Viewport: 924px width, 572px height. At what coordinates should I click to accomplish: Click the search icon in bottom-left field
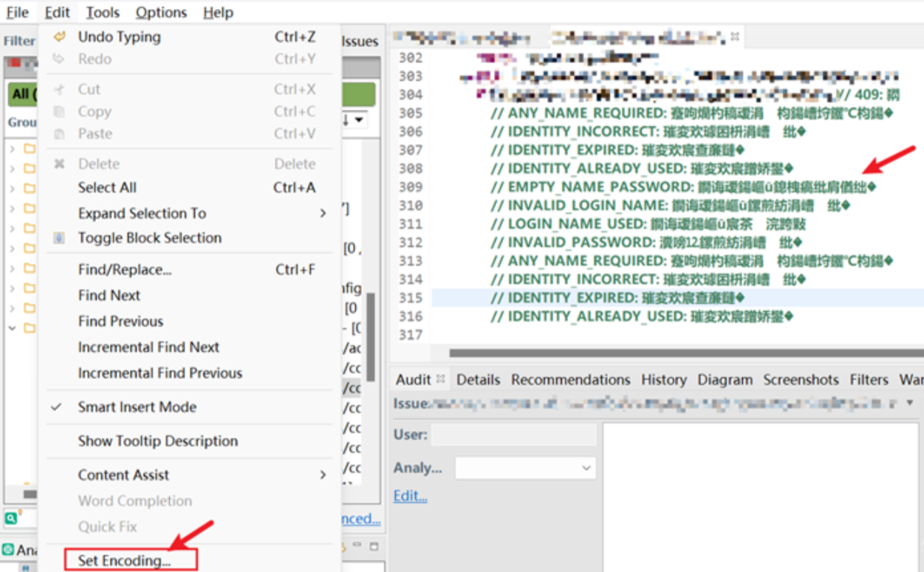[12, 519]
